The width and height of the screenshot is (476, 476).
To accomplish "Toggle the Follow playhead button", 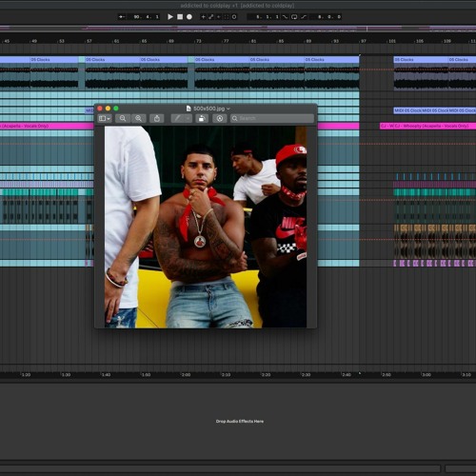I will click(122, 17).
